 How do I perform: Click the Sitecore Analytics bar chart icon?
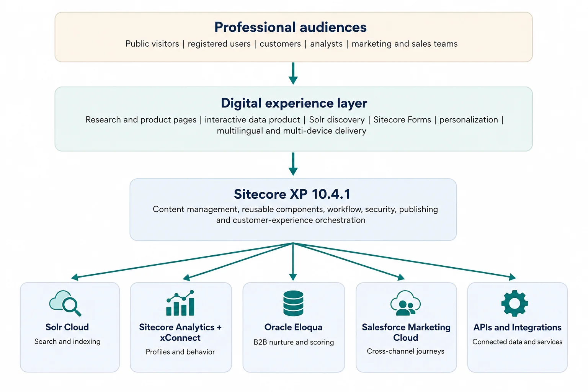click(180, 303)
